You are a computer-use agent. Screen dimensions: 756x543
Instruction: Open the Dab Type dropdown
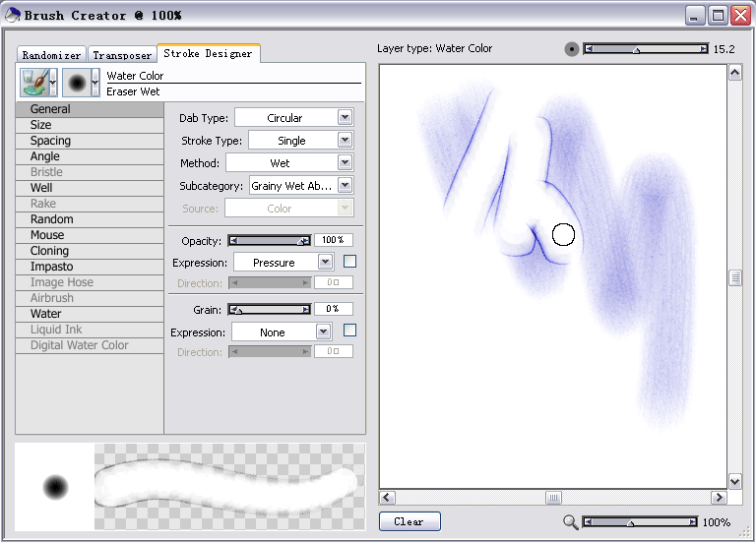294,118
